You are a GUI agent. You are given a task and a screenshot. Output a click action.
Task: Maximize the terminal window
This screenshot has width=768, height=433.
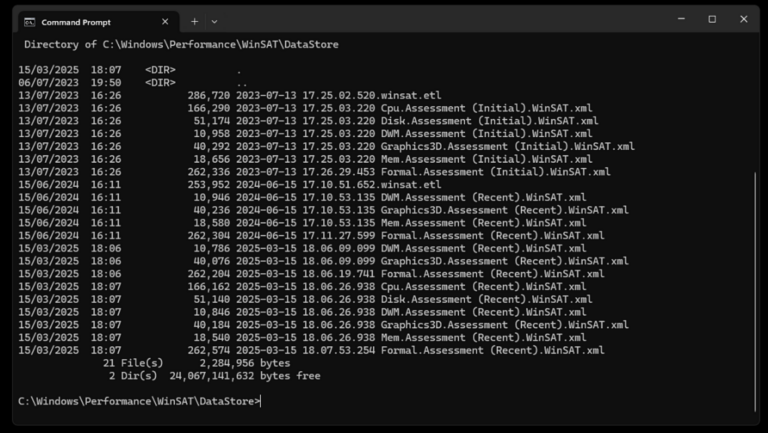[x=712, y=20]
